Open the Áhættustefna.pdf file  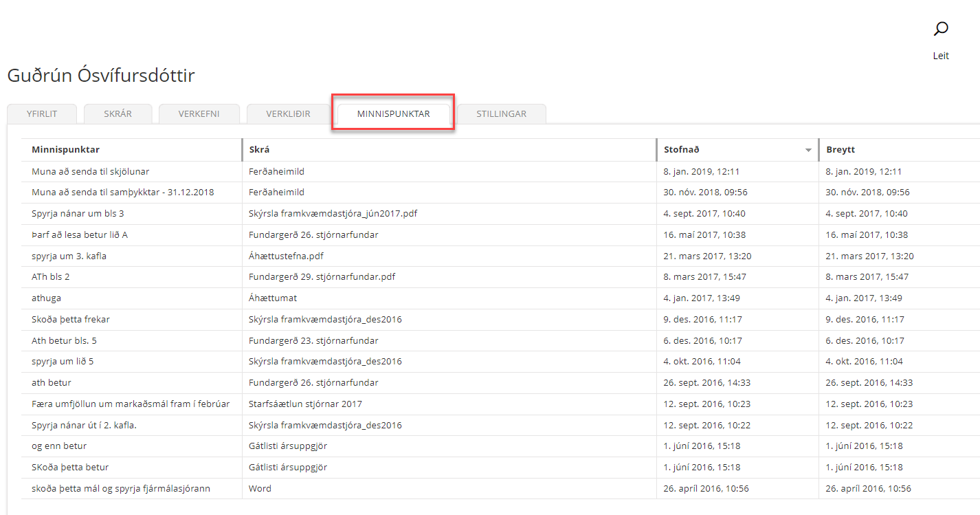(286, 256)
